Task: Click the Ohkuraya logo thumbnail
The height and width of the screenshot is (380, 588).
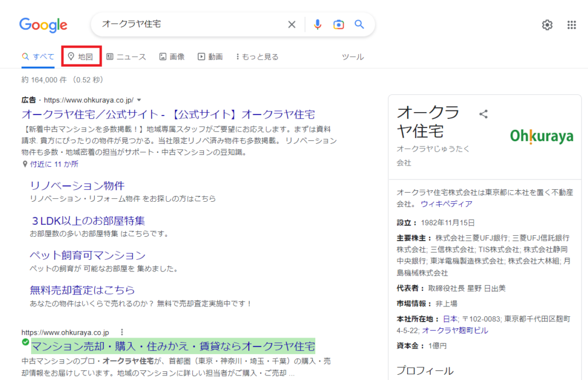Action: [x=541, y=137]
